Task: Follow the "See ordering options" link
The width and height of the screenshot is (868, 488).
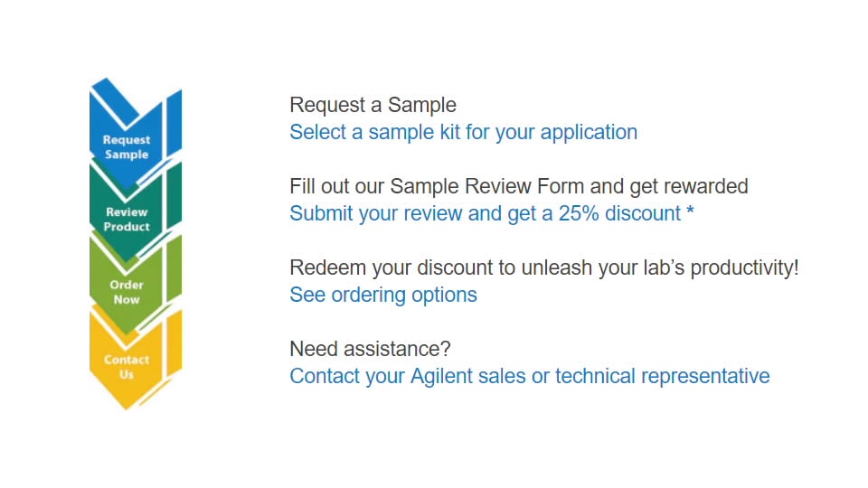Action: pos(383,295)
